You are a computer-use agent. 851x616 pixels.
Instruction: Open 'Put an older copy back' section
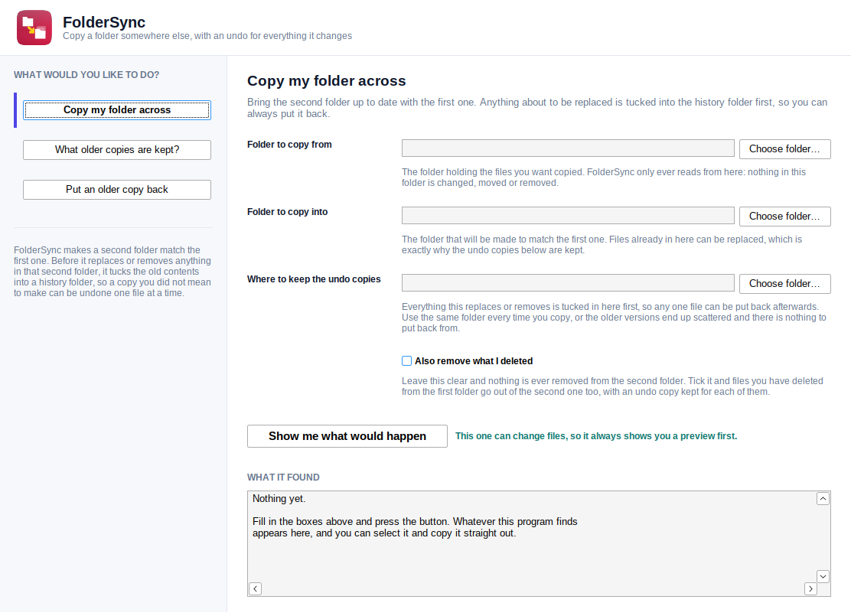click(x=116, y=190)
